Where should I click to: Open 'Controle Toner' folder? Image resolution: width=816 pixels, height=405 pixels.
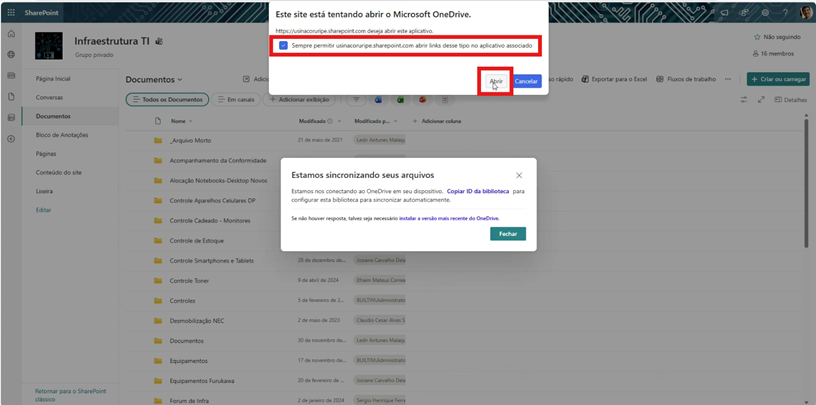[189, 281]
